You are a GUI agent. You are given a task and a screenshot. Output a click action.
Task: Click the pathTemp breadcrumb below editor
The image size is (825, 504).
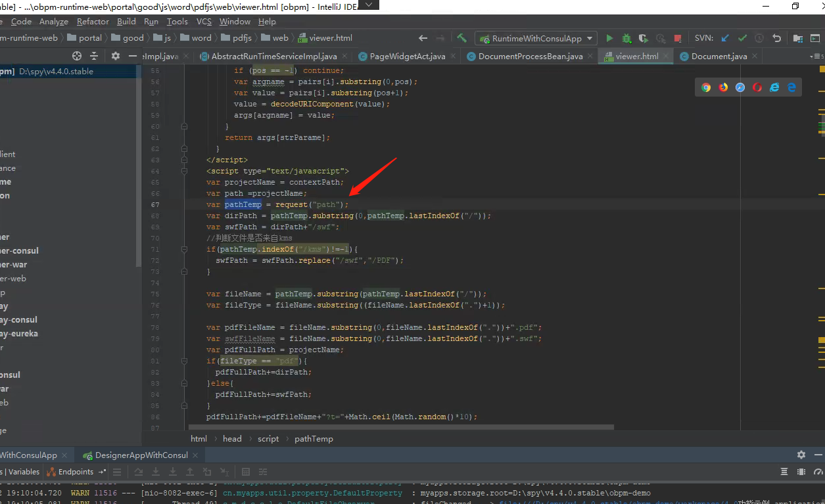[314, 438]
